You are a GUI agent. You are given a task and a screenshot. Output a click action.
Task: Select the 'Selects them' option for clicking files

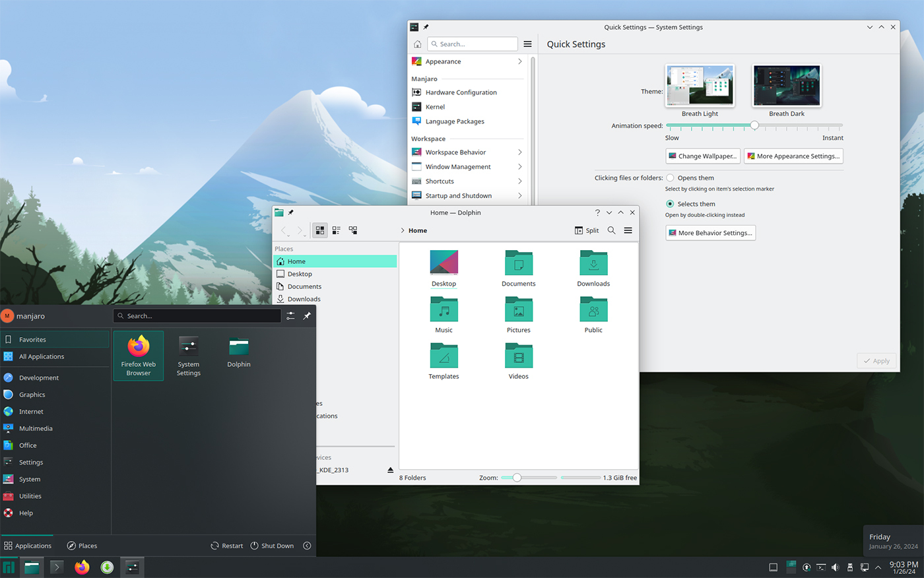[669, 204]
